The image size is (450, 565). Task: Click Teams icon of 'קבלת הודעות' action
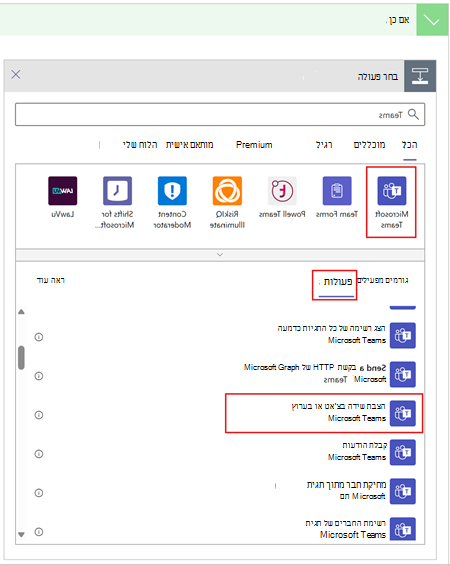coord(403,452)
